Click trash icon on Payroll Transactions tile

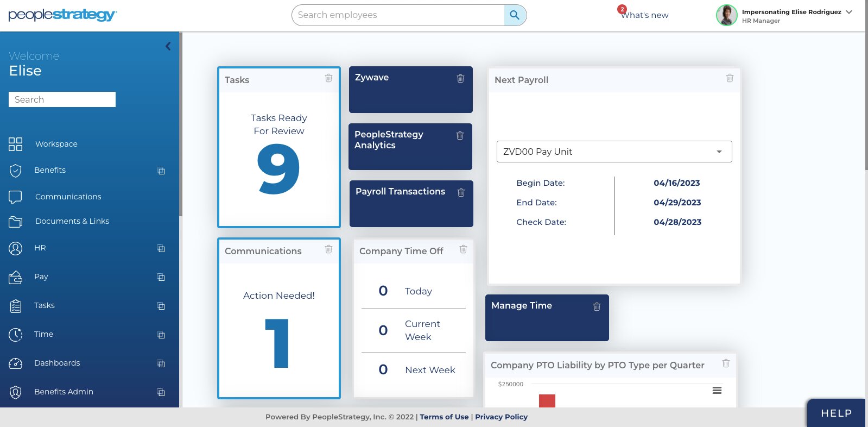coord(461,193)
